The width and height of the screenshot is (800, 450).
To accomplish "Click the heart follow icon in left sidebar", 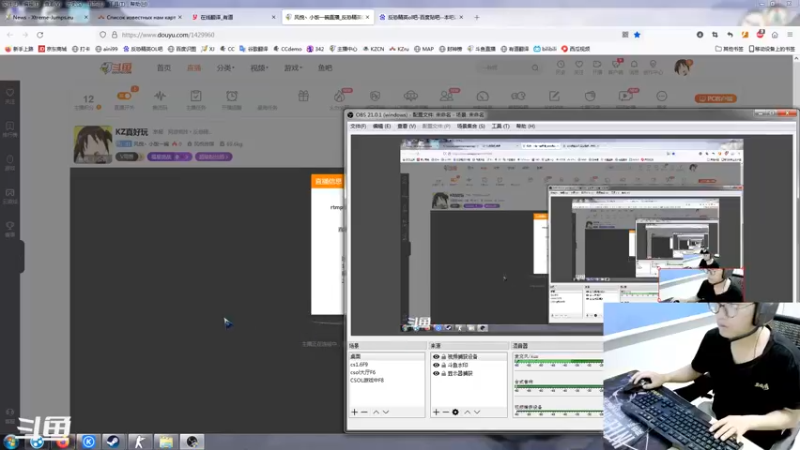I will (10, 93).
